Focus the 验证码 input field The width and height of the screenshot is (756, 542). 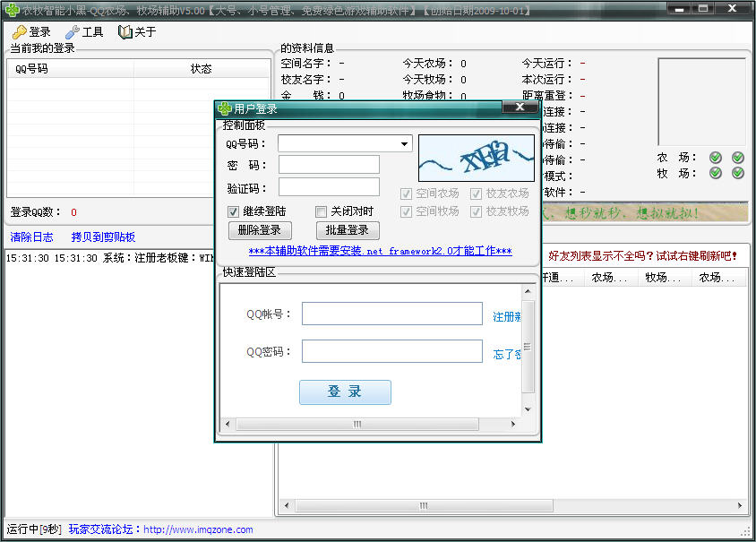329,187
